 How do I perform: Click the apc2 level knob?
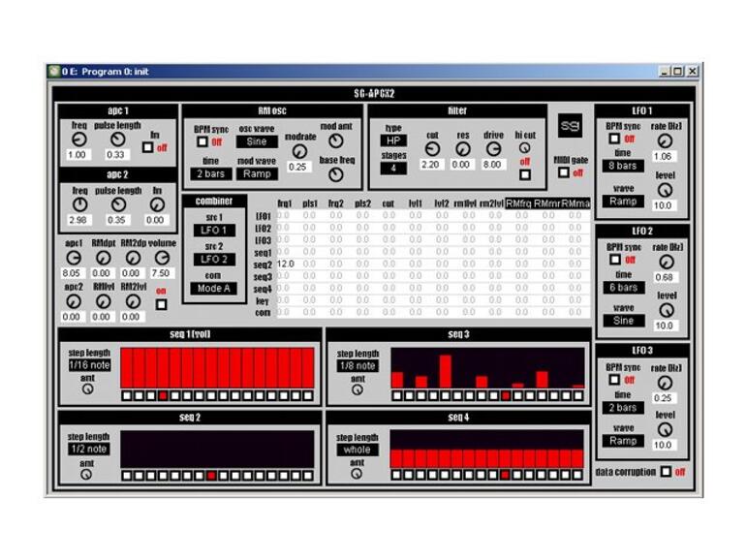(x=74, y=301)
